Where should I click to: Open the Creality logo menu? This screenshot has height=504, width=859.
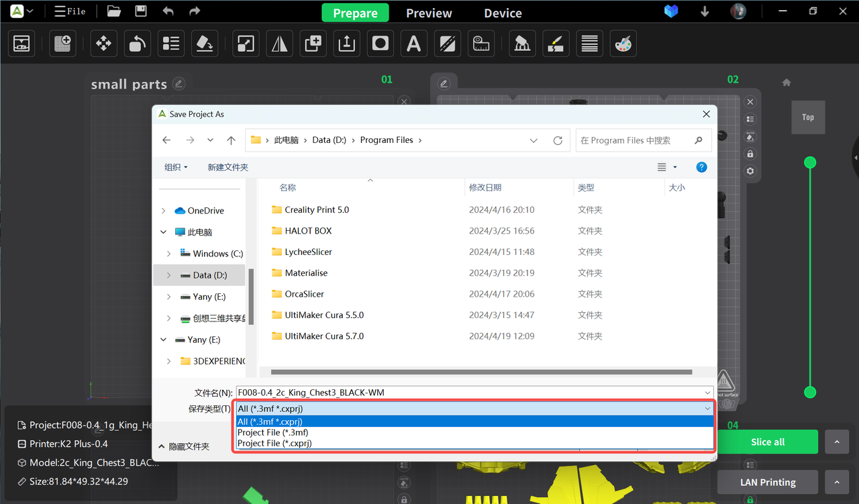(21, 11)
